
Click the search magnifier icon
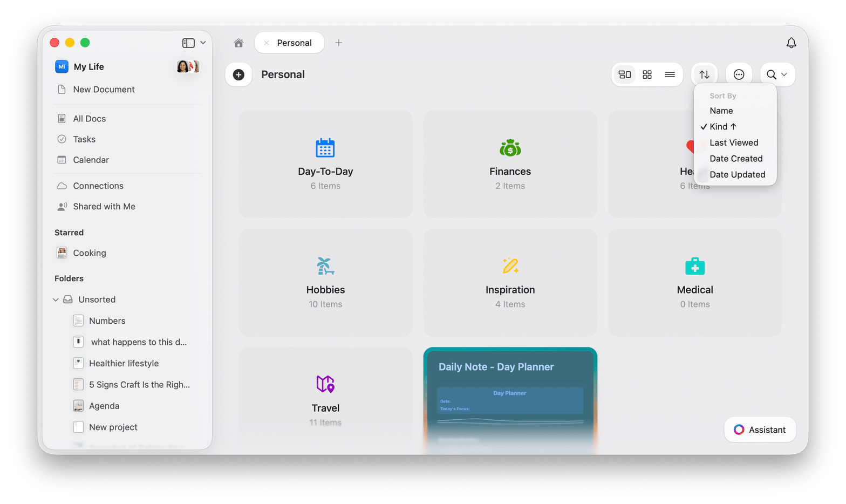point(772,74)
